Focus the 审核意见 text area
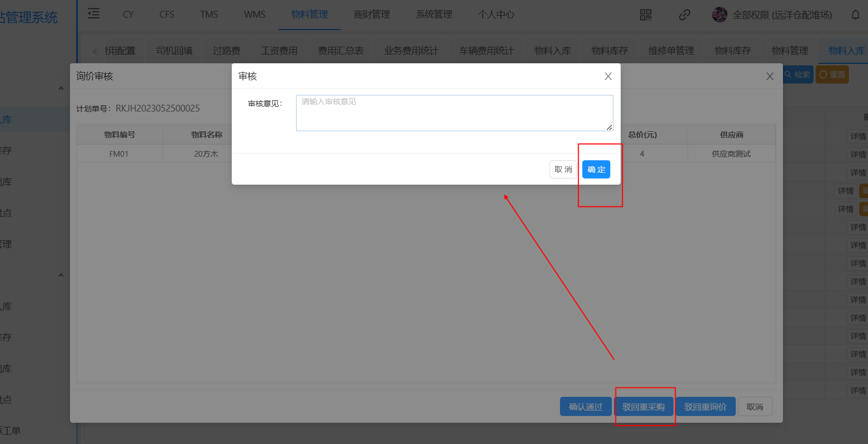 coord(454,113)
